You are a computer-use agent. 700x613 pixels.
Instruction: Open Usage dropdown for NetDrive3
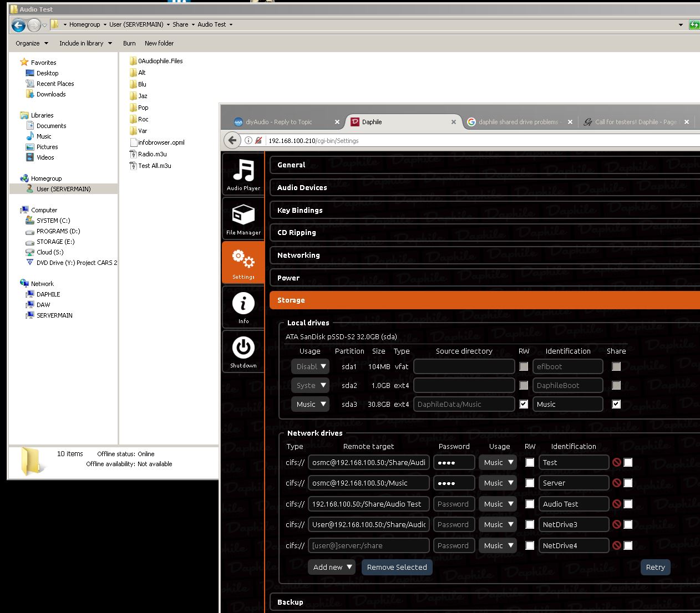pos(498,524)
